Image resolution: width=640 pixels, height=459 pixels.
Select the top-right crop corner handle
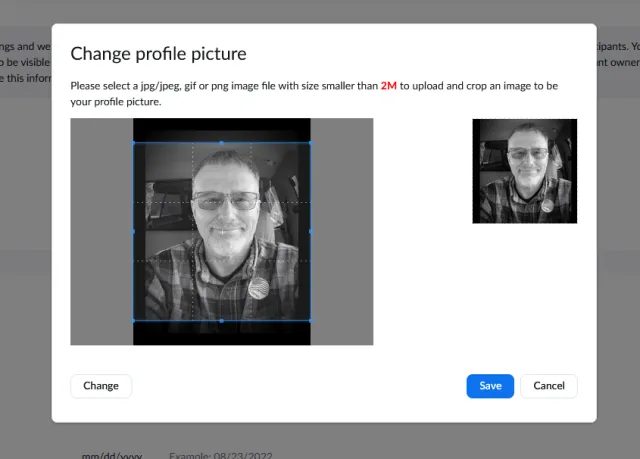[x=310, y=142]
